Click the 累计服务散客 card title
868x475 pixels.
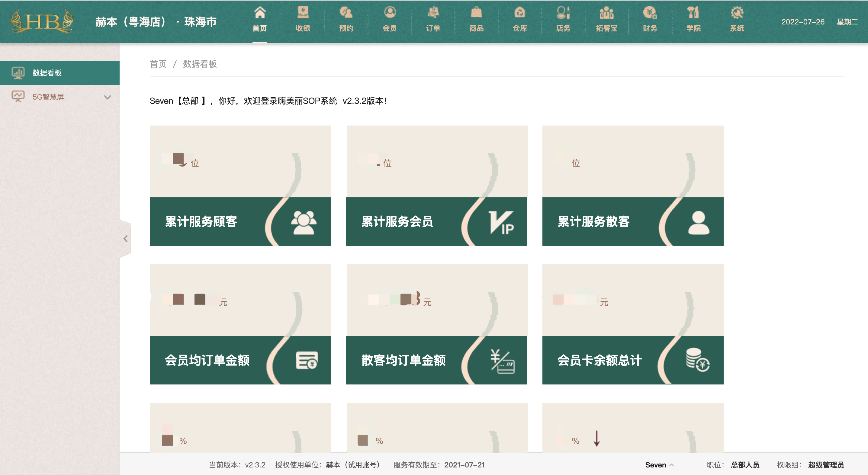pyautogui.click(x=593, y=222)
